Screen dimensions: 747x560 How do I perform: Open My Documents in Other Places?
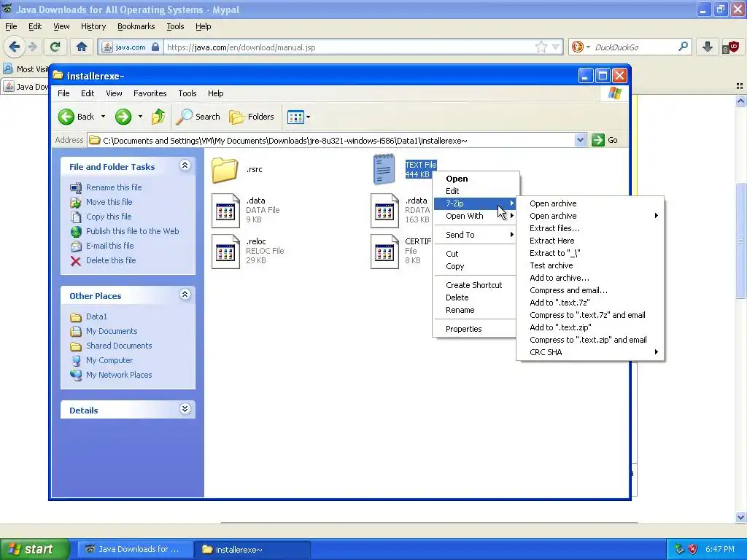coord(112,331)
